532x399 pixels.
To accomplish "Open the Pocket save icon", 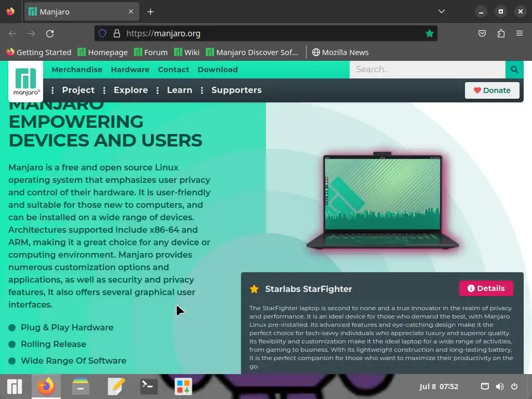I will coord(482,33).
